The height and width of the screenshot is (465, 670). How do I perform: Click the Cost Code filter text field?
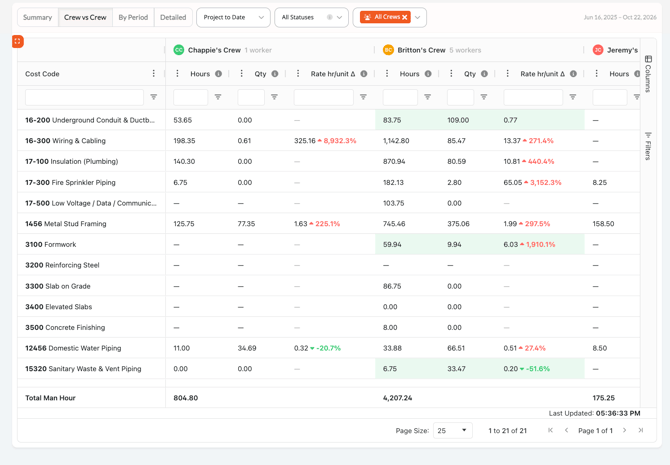tap(84, 97)
